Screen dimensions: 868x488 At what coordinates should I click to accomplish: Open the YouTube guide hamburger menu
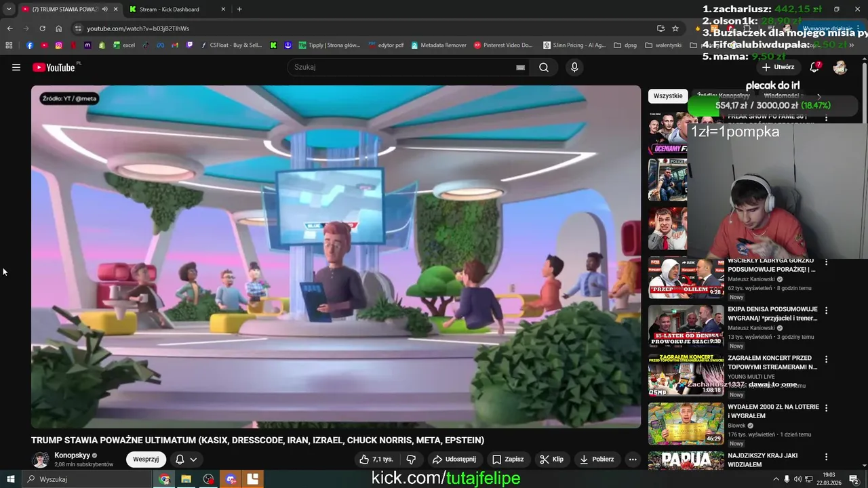pos(16,67)
